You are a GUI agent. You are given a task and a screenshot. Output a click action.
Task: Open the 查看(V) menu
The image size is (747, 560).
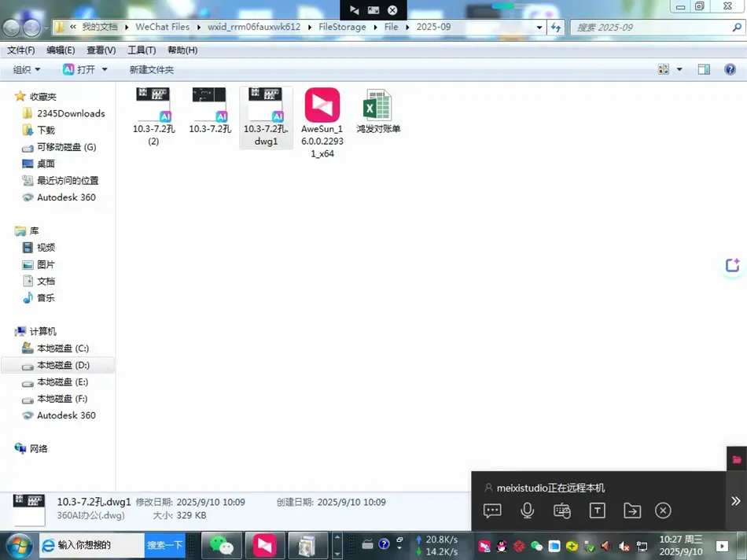(x=101, y=50)
